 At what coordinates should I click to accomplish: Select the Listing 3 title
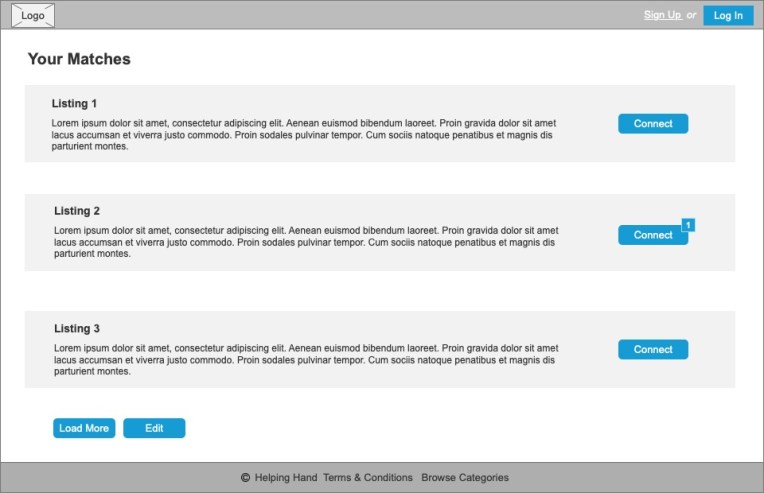click(77, 328)
